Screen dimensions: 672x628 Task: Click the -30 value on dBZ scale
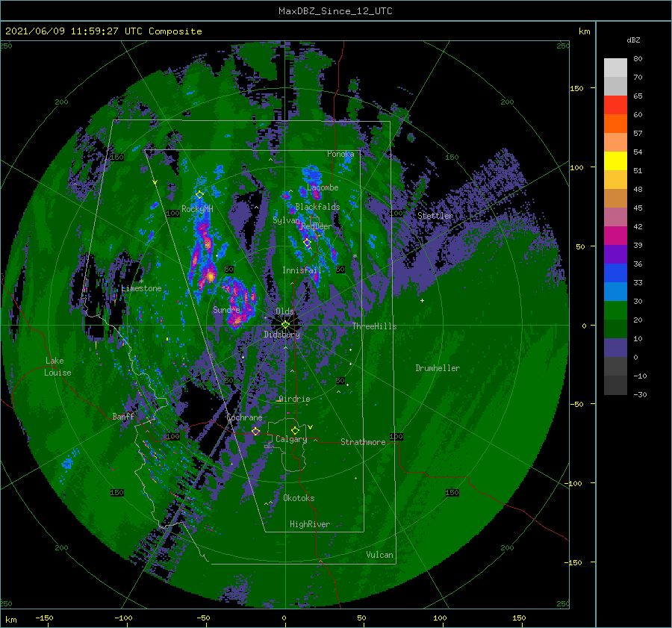[x=640, y=394]
